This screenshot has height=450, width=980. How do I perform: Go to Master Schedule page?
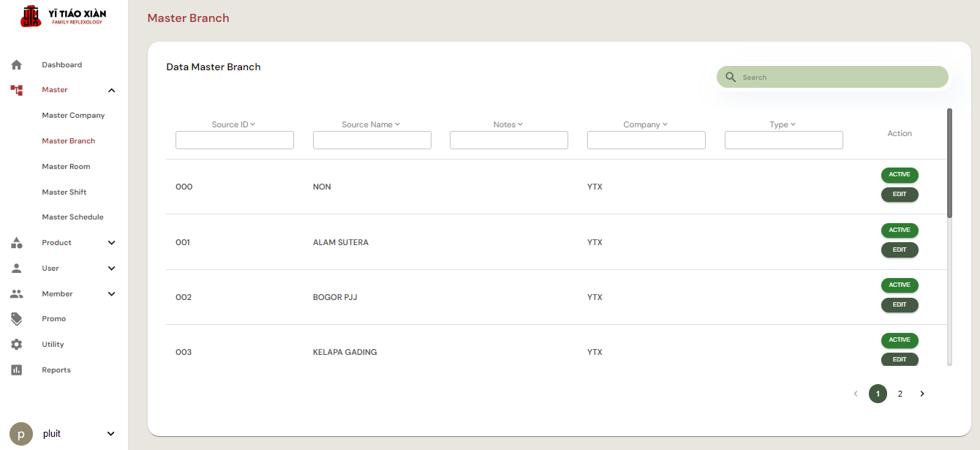[72, 217]
